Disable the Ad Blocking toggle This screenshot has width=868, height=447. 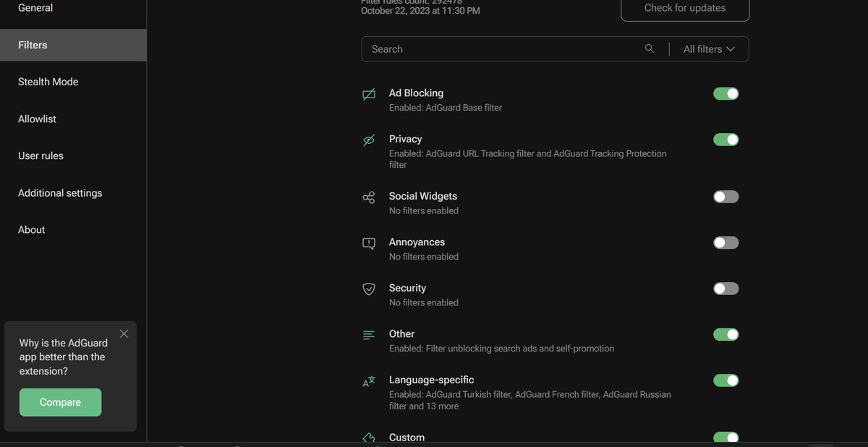point(726,93)
